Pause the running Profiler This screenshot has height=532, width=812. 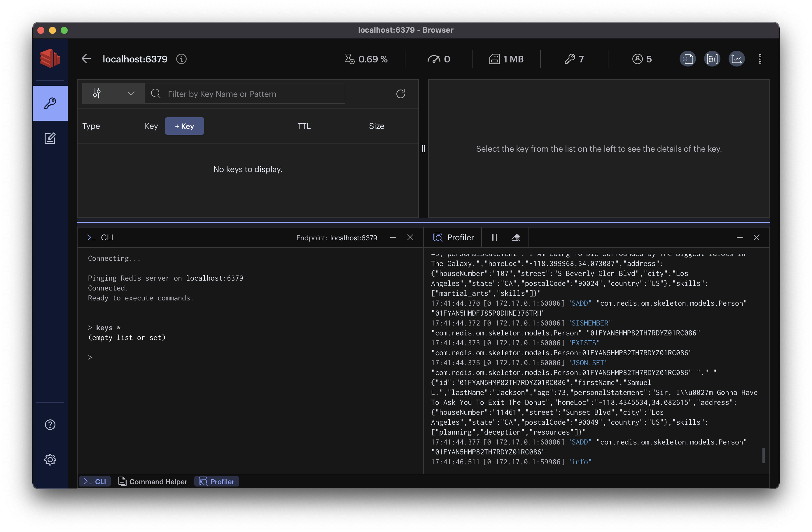(494, 237)
